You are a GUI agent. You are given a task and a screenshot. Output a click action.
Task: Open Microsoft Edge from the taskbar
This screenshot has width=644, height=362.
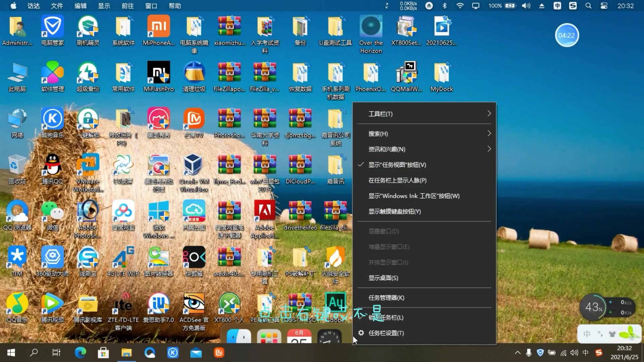point(80,353)
